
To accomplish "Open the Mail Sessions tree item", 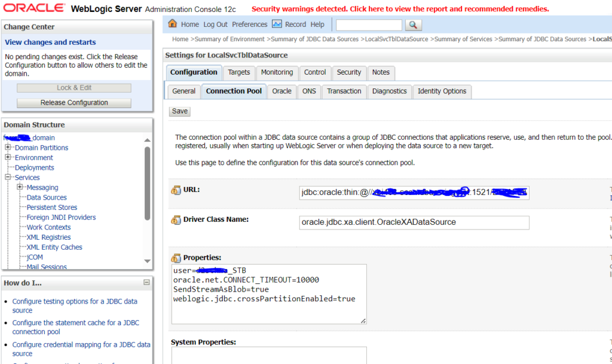I will 47,267.
